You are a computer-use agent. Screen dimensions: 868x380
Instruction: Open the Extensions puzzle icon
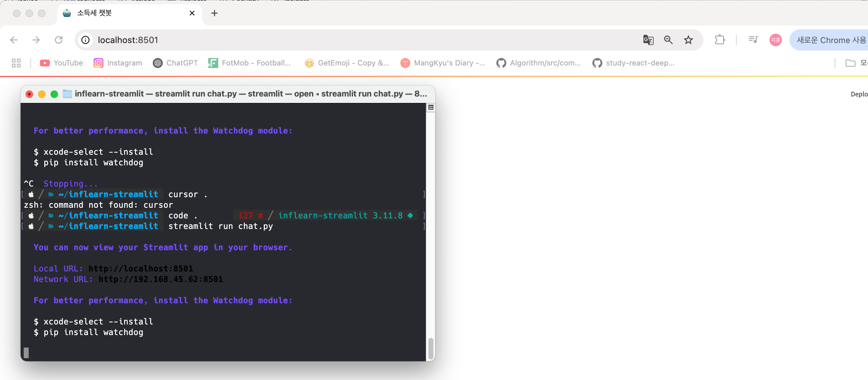point(719,40)
